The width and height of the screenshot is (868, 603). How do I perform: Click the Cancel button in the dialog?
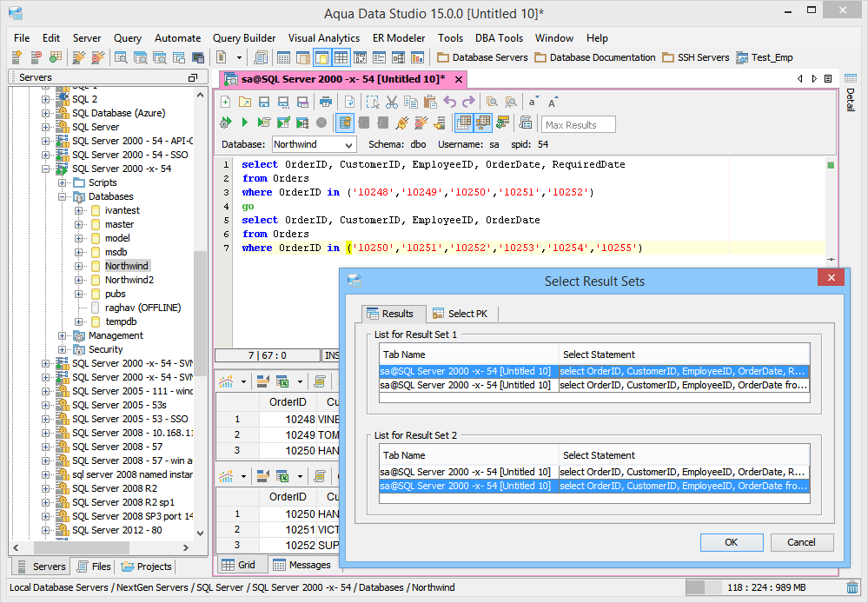coord(801,542)
